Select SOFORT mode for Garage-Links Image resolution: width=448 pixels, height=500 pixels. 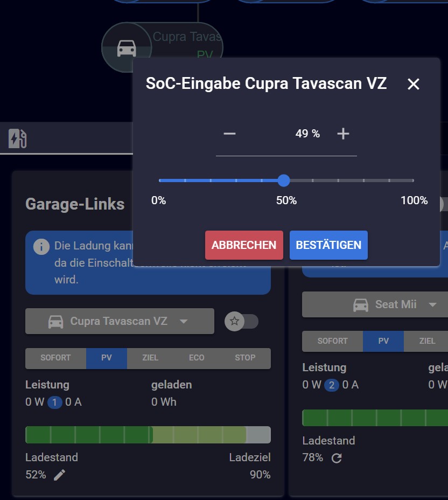click(x=55, y=358)
